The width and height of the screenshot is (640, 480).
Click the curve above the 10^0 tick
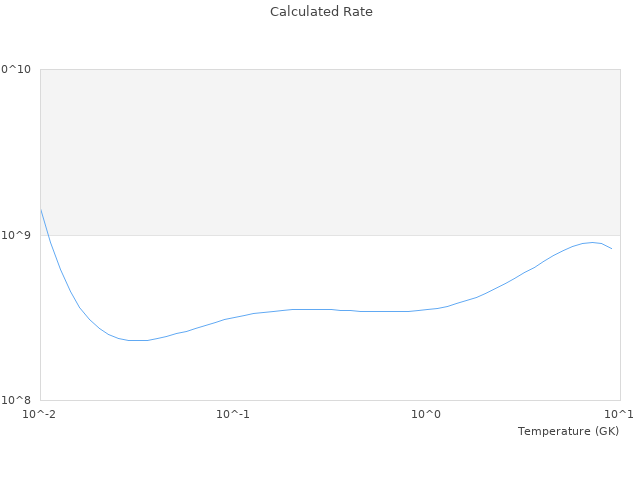click(x=426, y=309)
